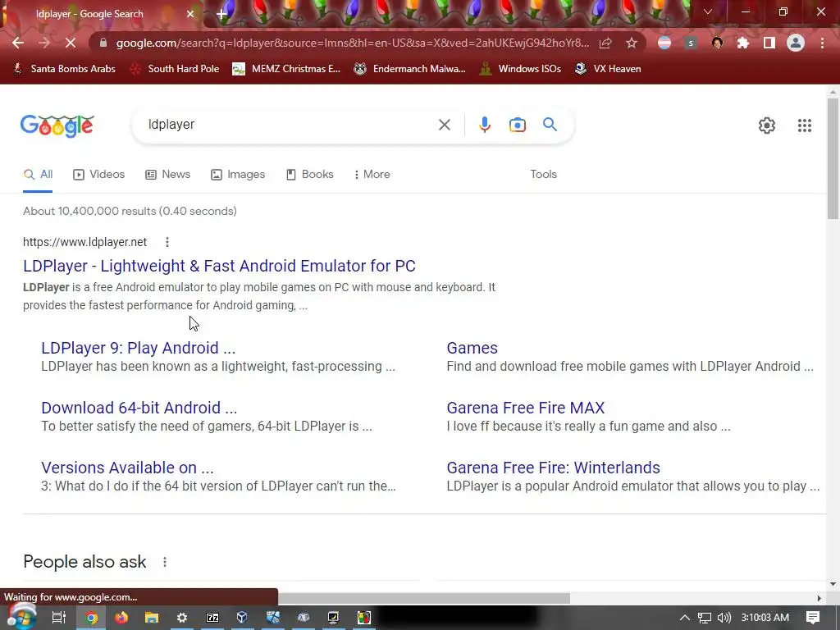
Task: Open Google quick settings gear
Action: (x=767, y=126)
